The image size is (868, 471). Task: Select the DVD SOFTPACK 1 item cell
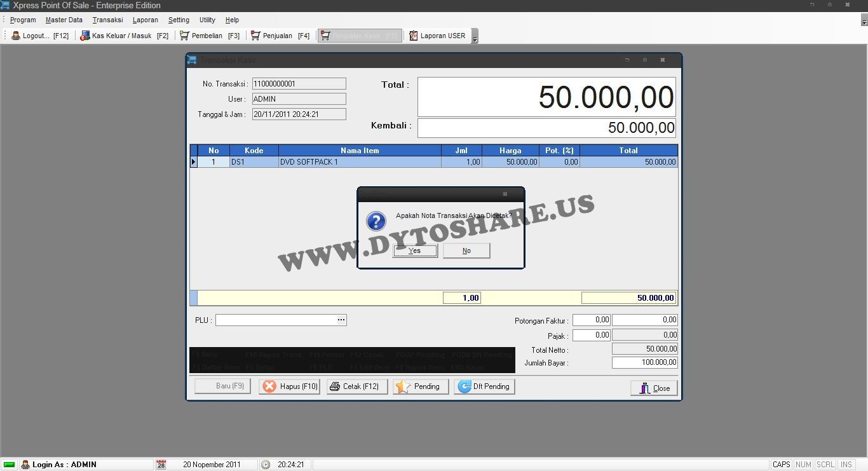(360, 162)
